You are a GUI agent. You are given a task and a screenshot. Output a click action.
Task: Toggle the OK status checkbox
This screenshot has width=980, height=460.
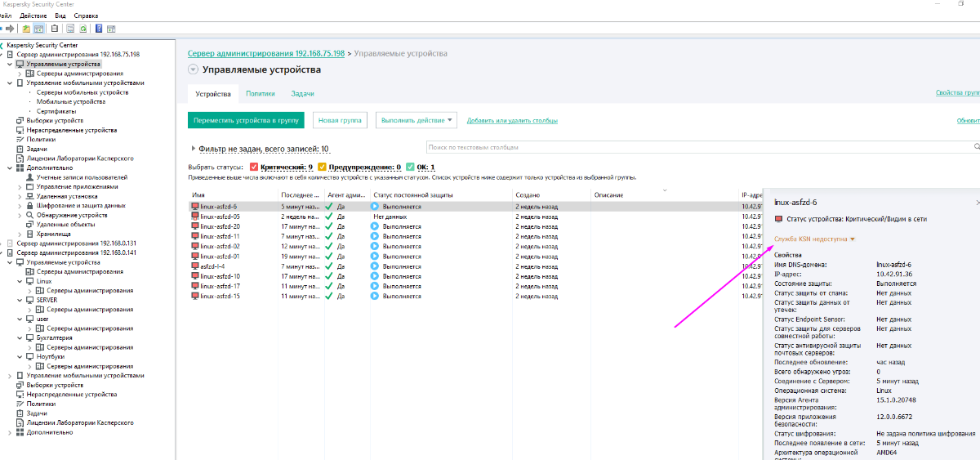coord(411,167)
